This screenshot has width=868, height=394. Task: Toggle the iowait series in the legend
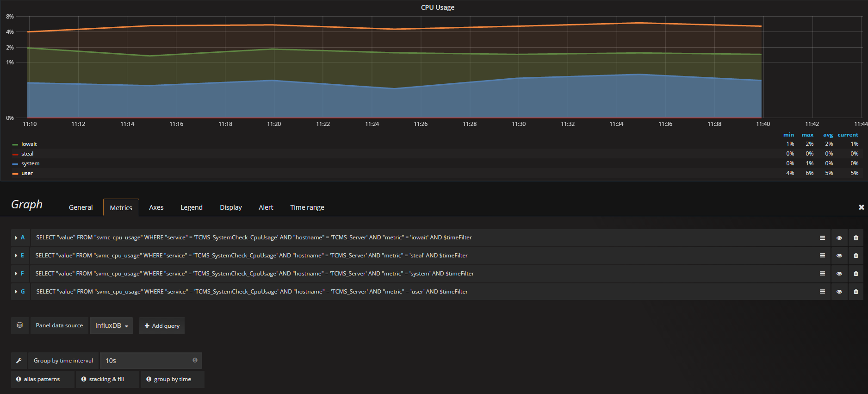coord(29,144)
